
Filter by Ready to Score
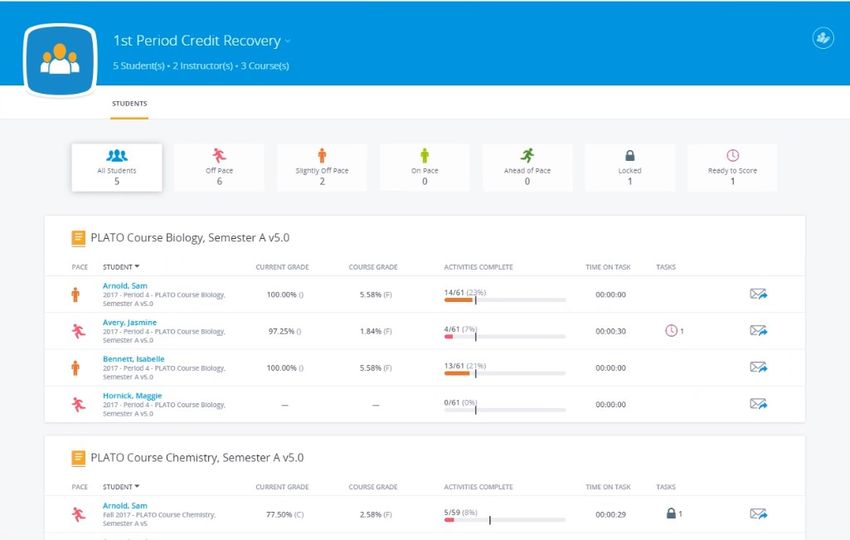point(732,168)
